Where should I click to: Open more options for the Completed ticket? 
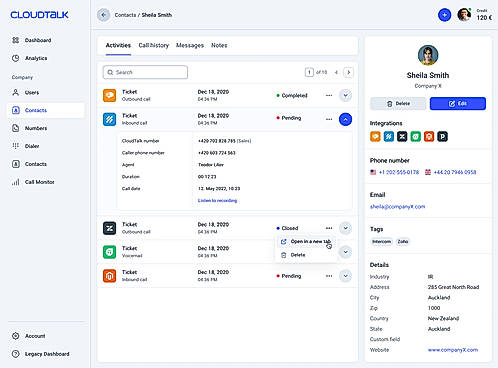[329, 95]
